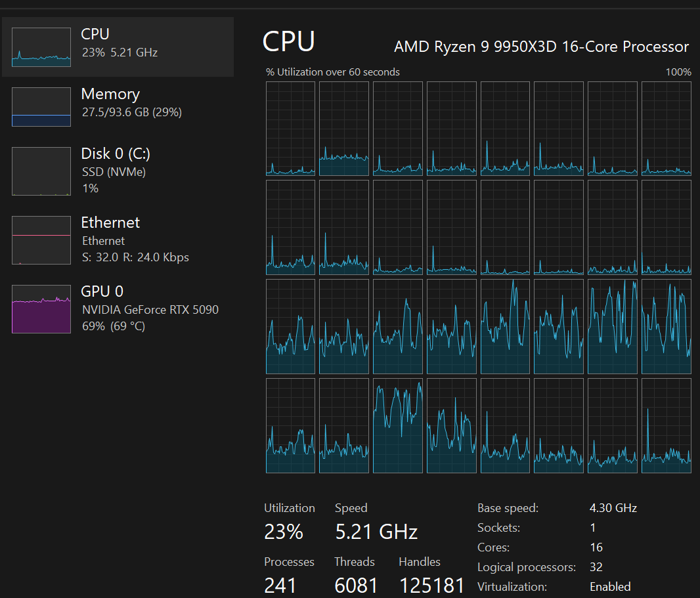Click the 23% utilization value
700x598 pixels.
[x=284, y=532]
